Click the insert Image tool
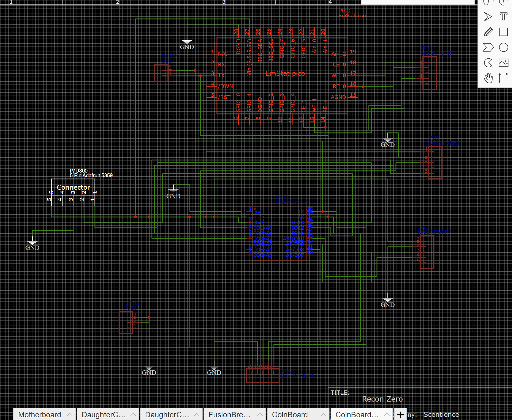512x420 pixels. click(503, 63)
